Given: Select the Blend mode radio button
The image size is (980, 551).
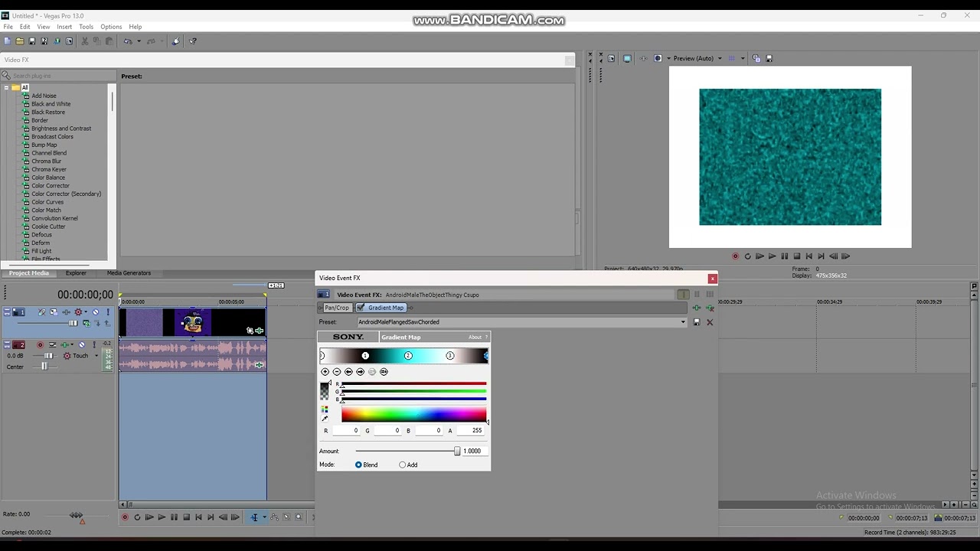Looking at the screenshot, I should [358, 465].
